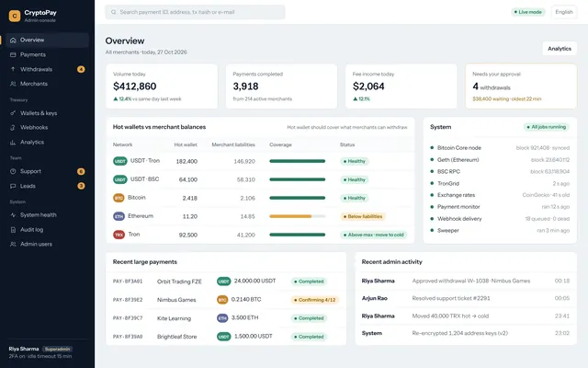Click the Audit log document icon
Image resolution: width=588 pixels, height=368 pixels.
click(13, 229)
